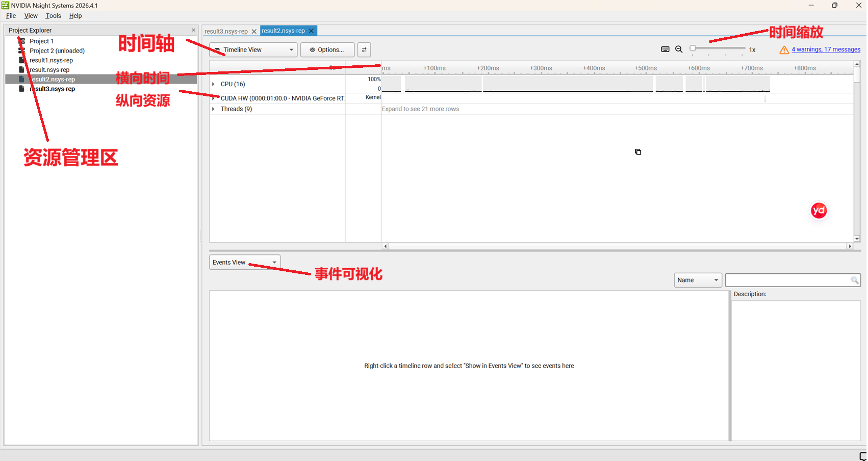
Task: Expand the CUDA HW row
Action: pyautogui.click(x=213, y=98)
